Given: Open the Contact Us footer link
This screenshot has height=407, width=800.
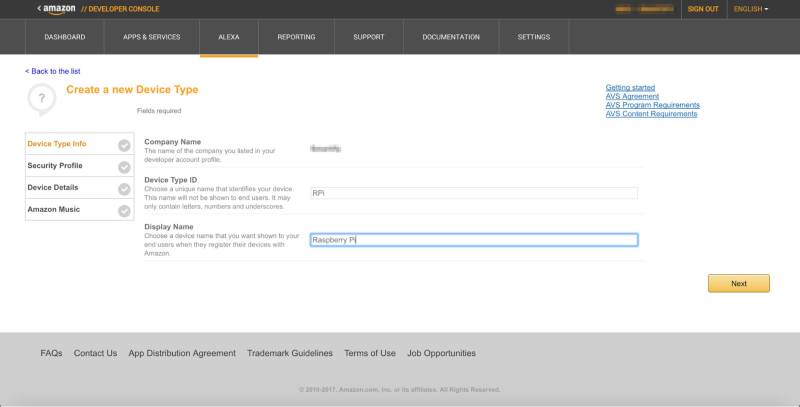Looking at the screenshot, I should [95, 353].
